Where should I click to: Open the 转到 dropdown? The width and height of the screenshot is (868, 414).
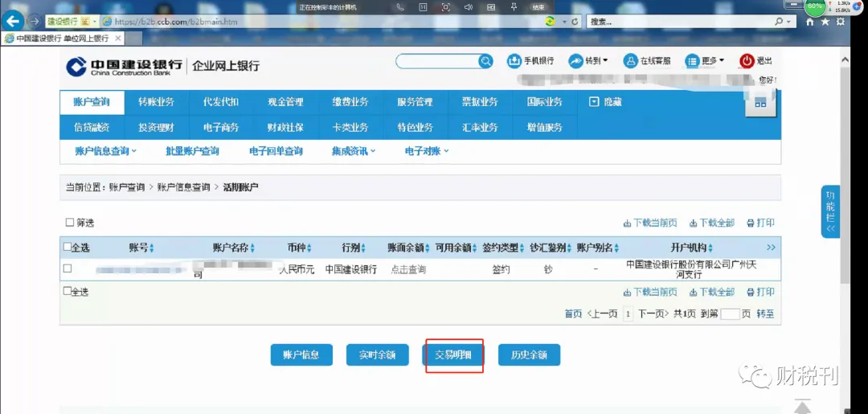click(x=588, y=61)
